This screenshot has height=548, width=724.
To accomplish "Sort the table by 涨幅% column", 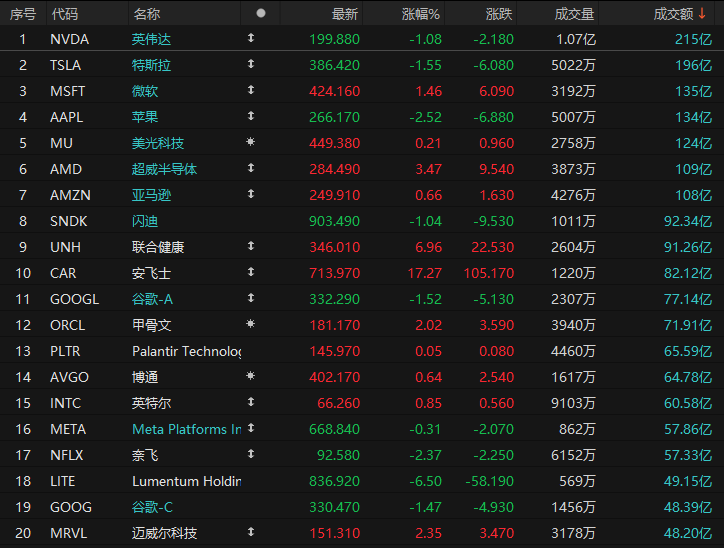I will pos(420,14).
